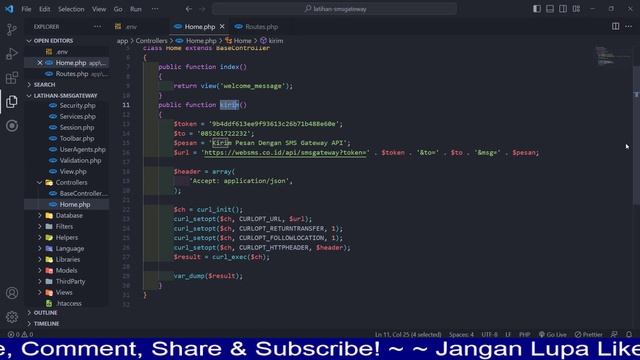This screenshot has width=640, height=360.
Task: Toggle primary side bar layout icon
Action: pos(537,9)
